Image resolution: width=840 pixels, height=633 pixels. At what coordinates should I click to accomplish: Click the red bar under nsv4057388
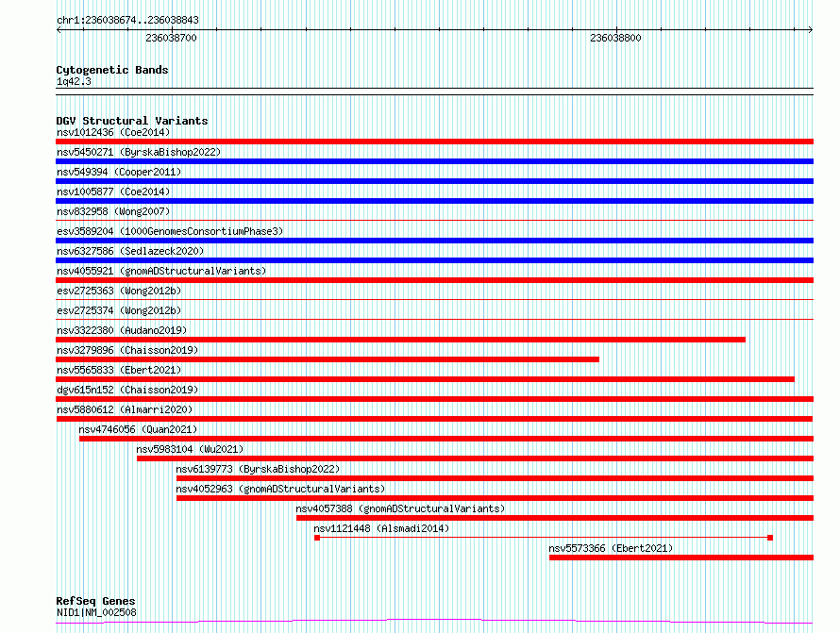click(555, 518)
